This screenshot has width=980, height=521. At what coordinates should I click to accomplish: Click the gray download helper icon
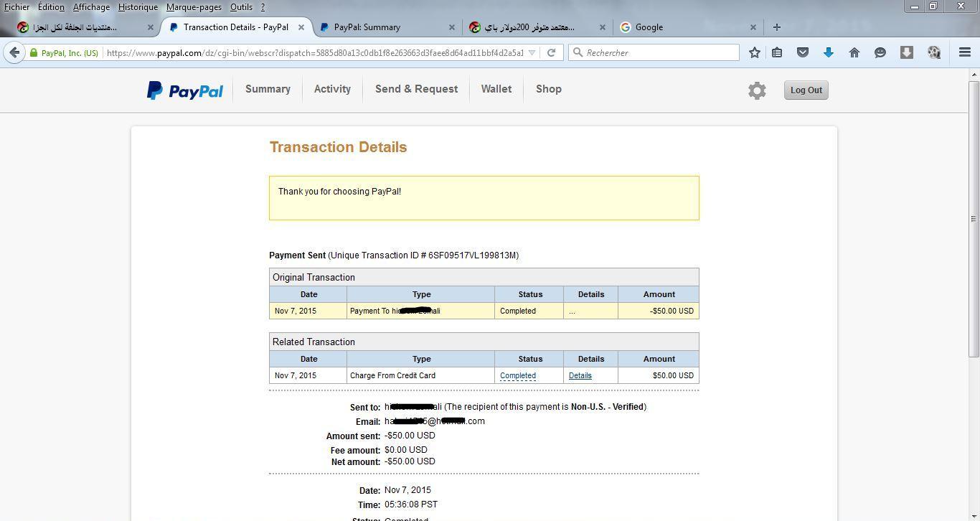pyautogui.click(x=907, y=52)
